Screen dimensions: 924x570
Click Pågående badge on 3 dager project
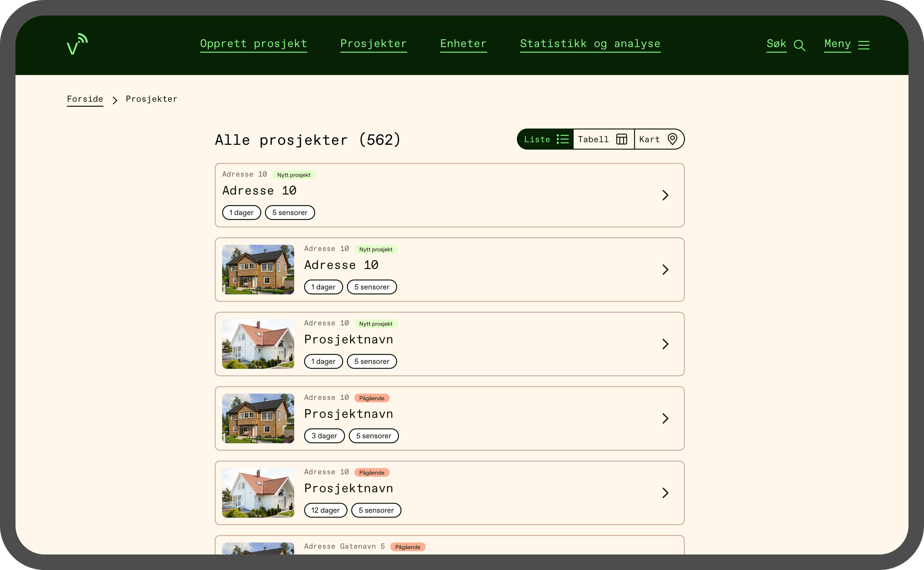pos(372,398)
